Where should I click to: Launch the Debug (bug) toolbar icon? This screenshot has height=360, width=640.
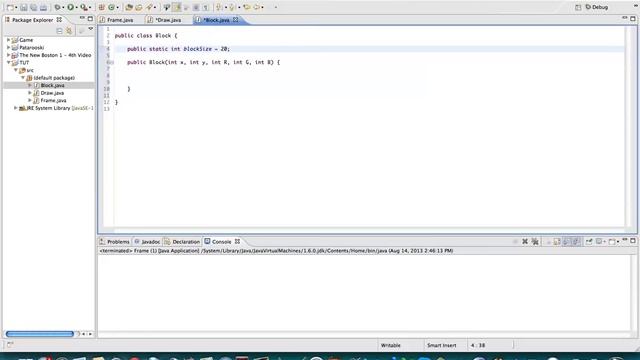point(58,7)
